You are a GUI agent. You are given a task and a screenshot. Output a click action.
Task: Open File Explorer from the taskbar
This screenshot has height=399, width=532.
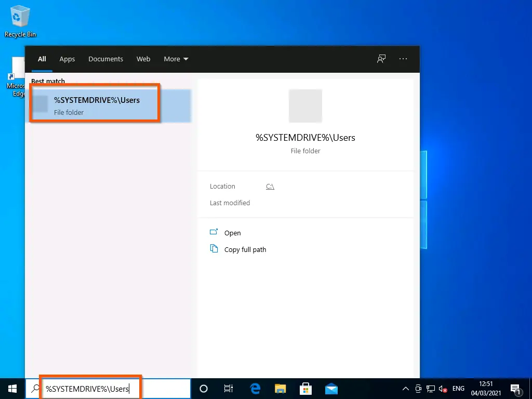click(280, 388)
